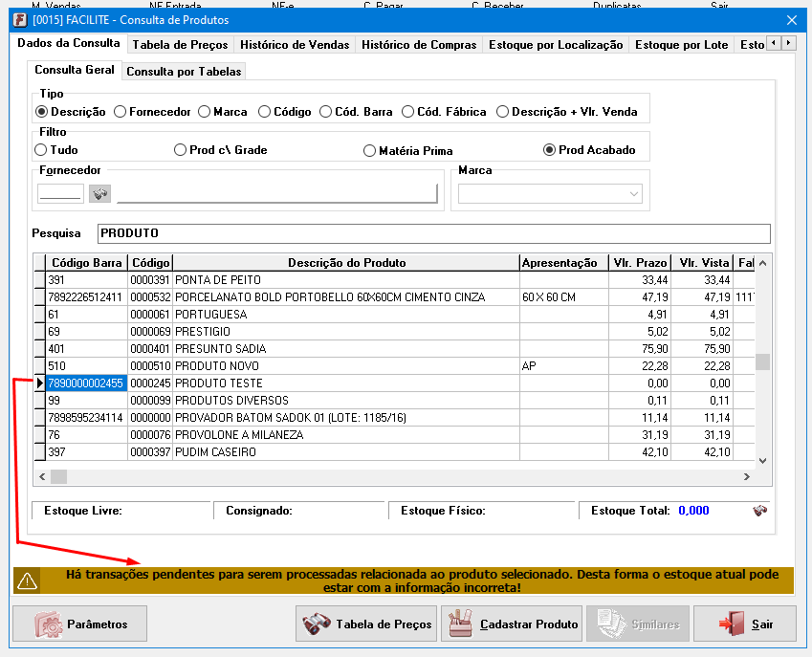Click the Fornecedor name field
The image size is (812, 657).
277,193
